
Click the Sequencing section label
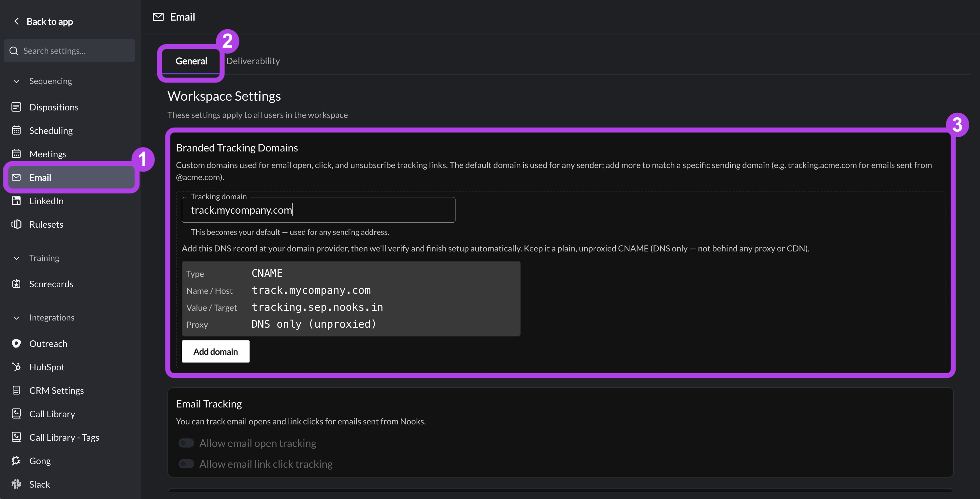[x=50, y=81]
